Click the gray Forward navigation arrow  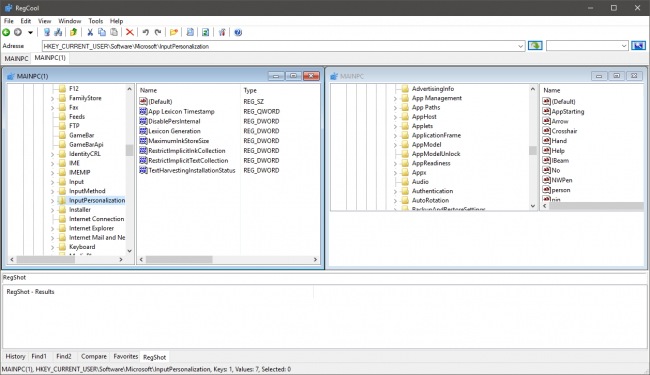coord(18,32)
